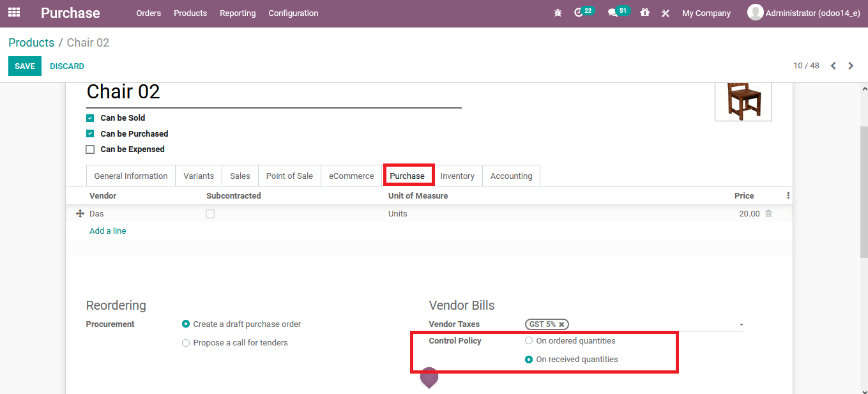
Task: Click the Unit of Measure column header
Action: click(418, 196)
